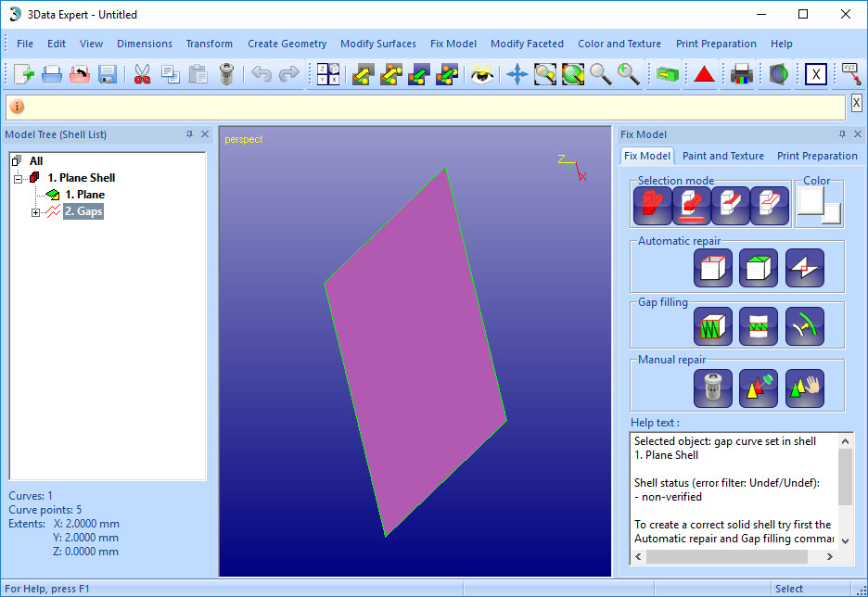Click the zoom-to-fit green magnifier icon
Viewport: 868px width, 597px height.
[x=573, y=73]
